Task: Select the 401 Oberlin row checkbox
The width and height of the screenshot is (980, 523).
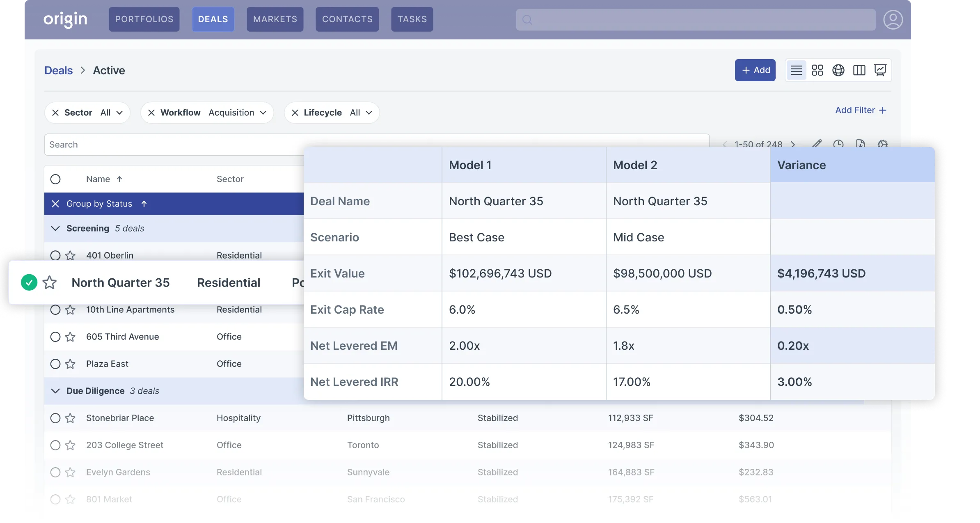Action: click(55, 255)
